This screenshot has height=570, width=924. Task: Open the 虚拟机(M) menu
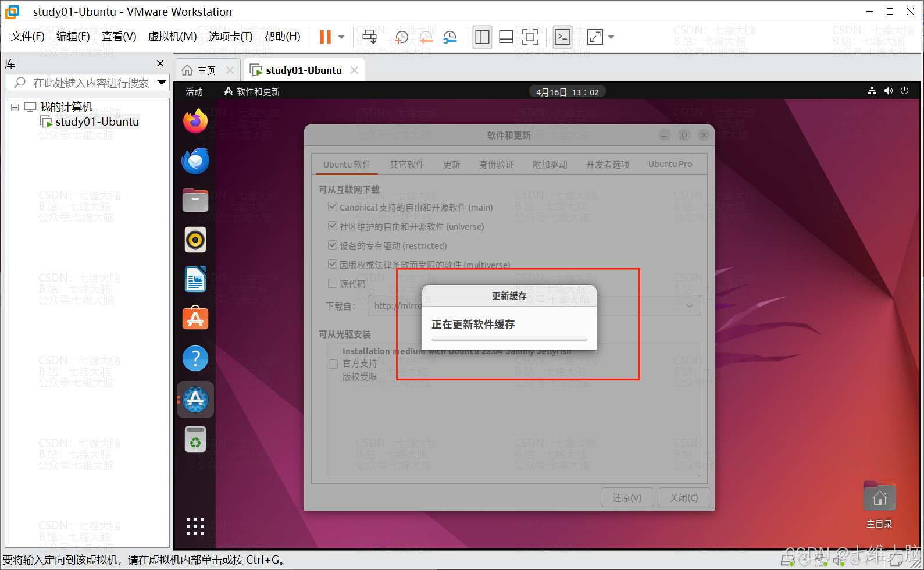click(173, 37)
